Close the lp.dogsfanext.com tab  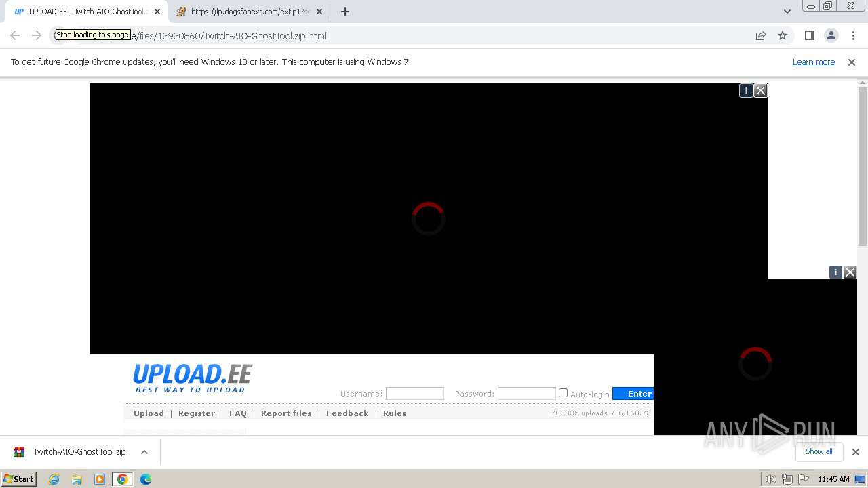point(319,12)
